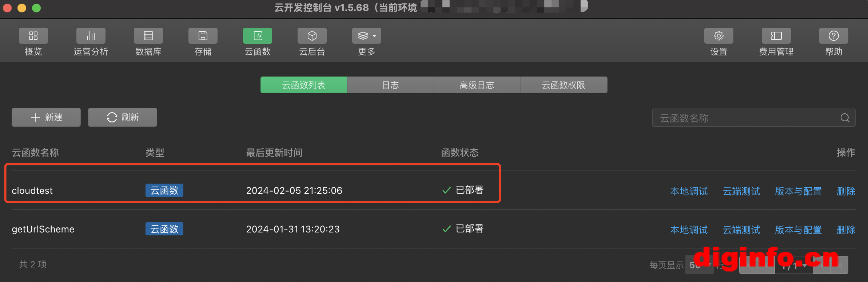Screen dimensions: 868x282
Task: Open the 数据库 database icon
Action: tap(148, 36)
